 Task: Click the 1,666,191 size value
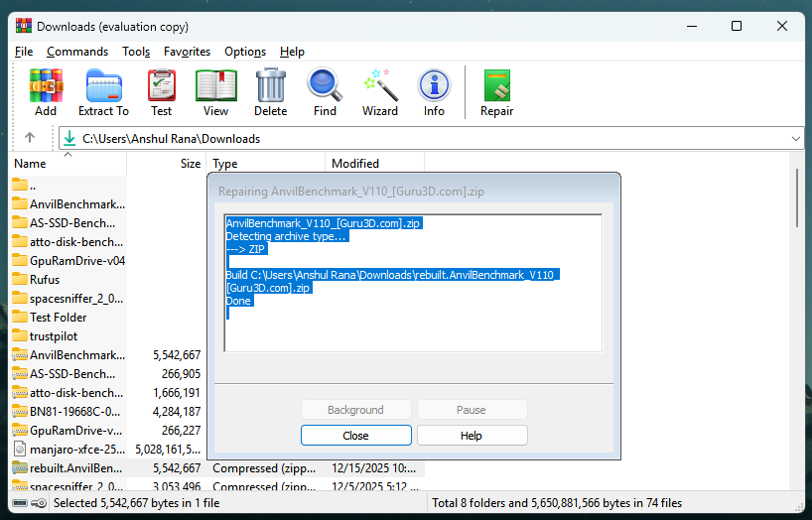[177, 393]
